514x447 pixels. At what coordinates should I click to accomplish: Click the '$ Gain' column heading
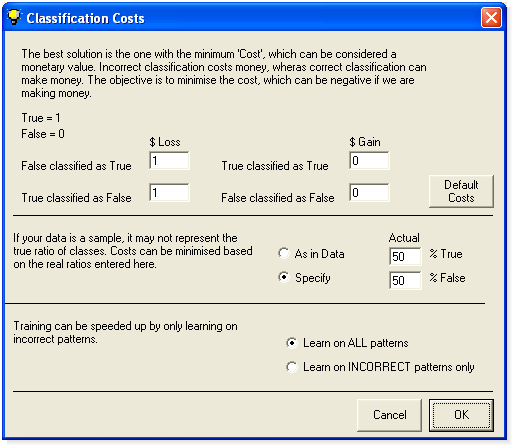365,142
